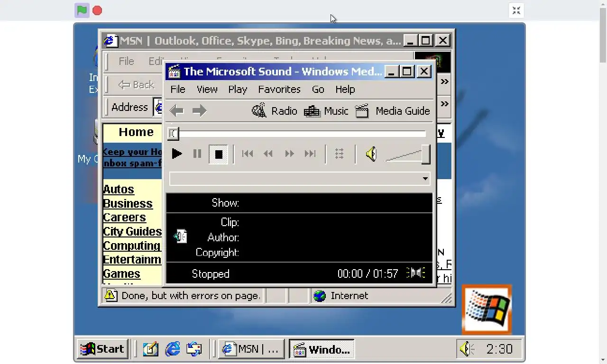
Task: Open the Music toolbar button
Action: (x=326, y=111)
